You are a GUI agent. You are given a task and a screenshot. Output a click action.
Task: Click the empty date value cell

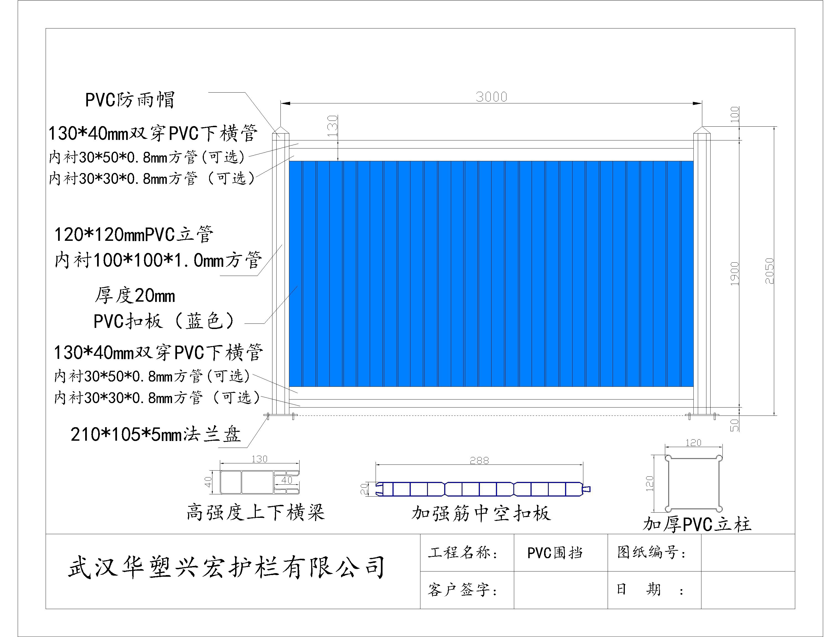tap(748, 590)
